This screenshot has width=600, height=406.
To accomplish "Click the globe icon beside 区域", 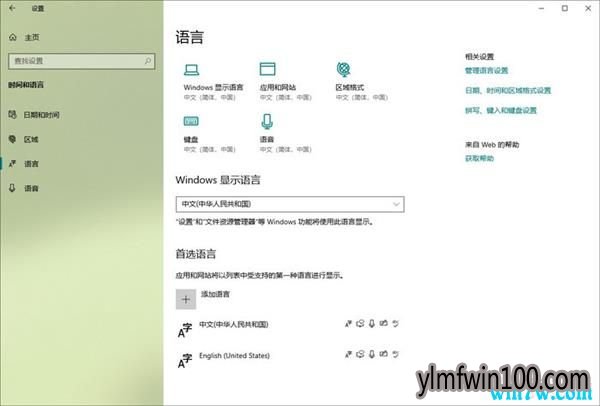I will tap(12, 139).
